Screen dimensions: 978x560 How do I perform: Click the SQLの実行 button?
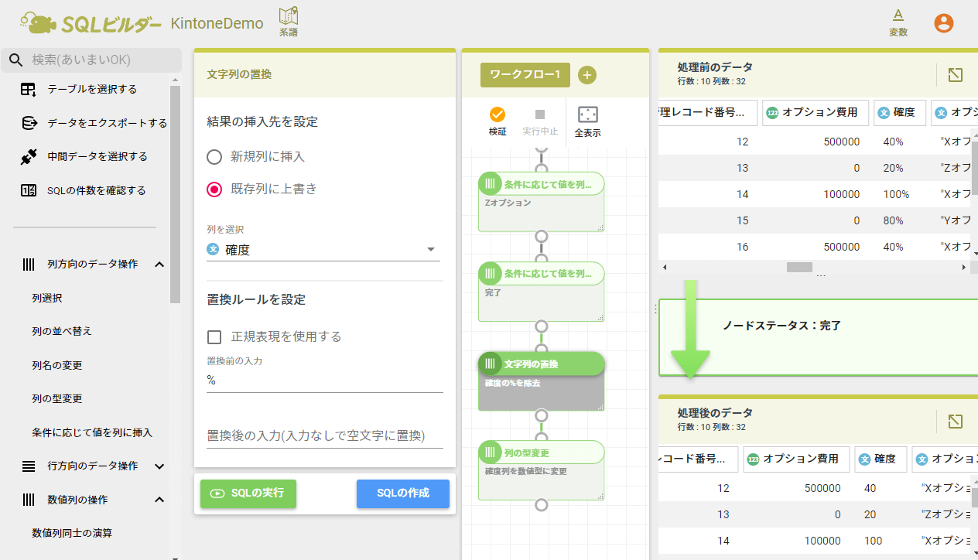(248, 493)
